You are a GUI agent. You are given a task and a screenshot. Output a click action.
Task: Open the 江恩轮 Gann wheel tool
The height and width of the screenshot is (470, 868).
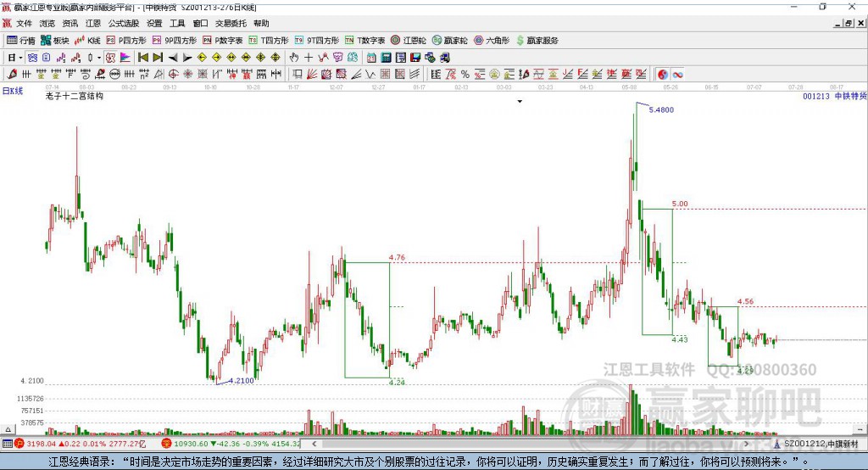point(409,41)
